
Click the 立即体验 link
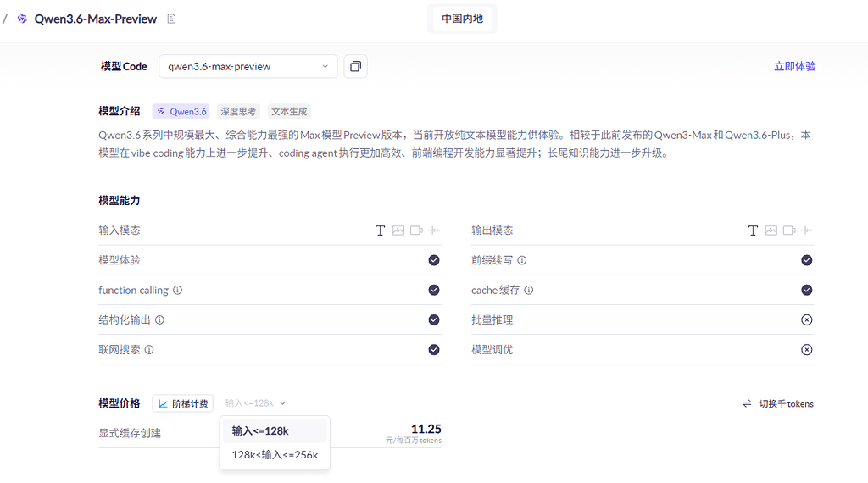coord(794,66)
